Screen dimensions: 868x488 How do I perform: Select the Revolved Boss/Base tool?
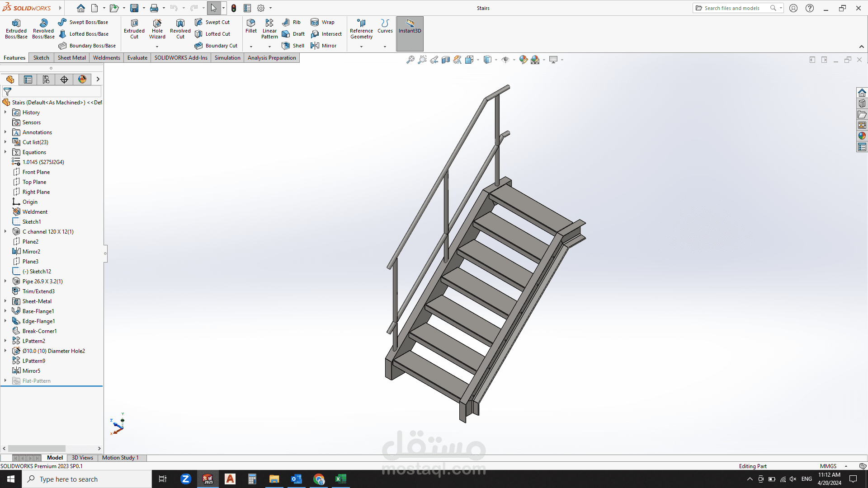(43, 29)
